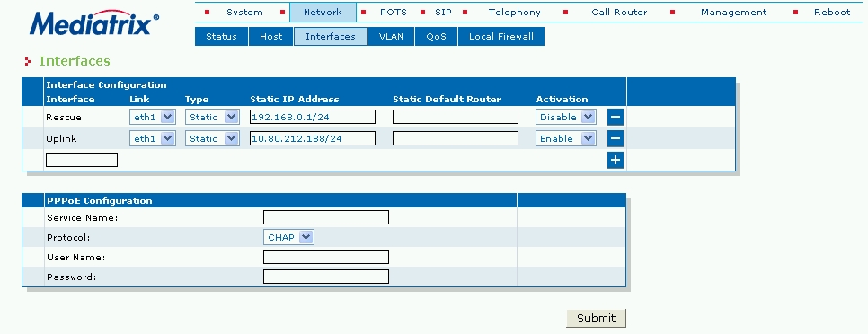Focus Uplink Static IP Address field

313,138
